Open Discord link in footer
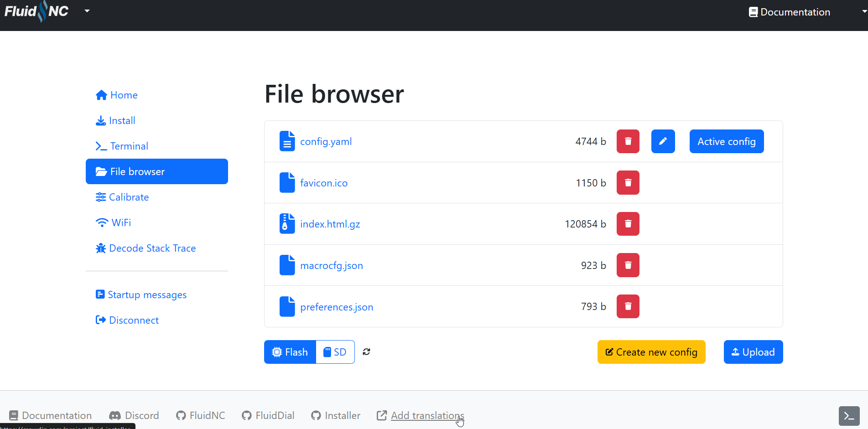 point(134,415)
